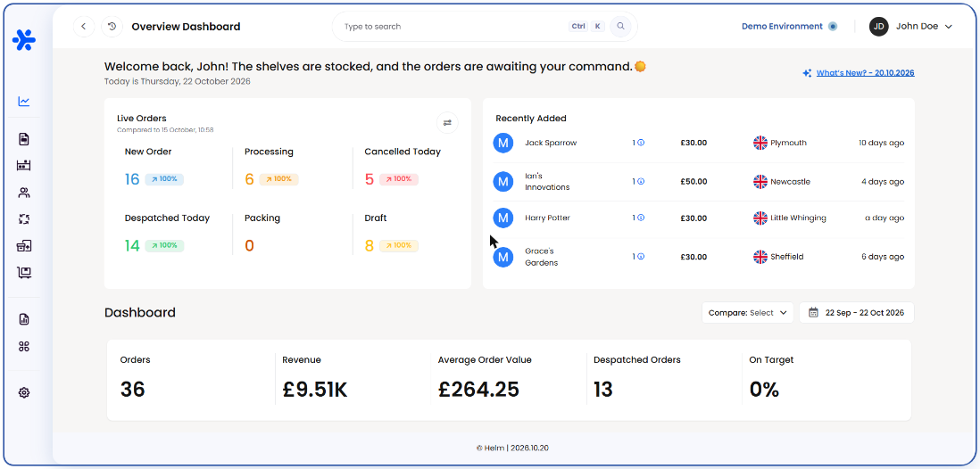Click the Harry Potter M avatar

(503, 218)
